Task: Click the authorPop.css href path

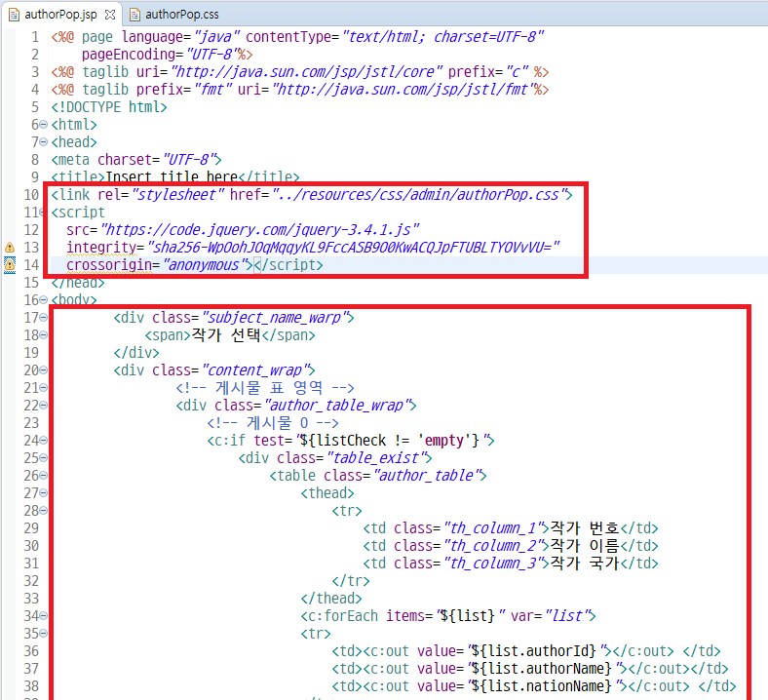Action: (x=422, y=194)
